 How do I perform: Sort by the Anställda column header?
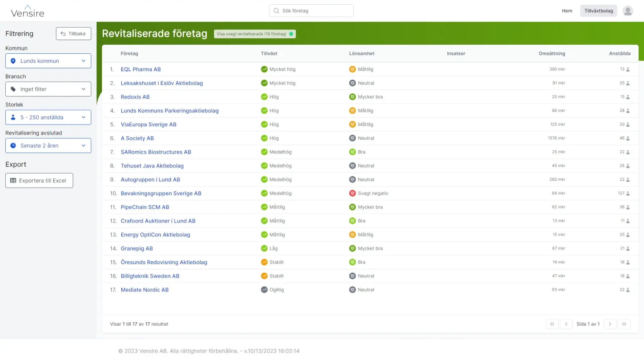coord(620,54)
